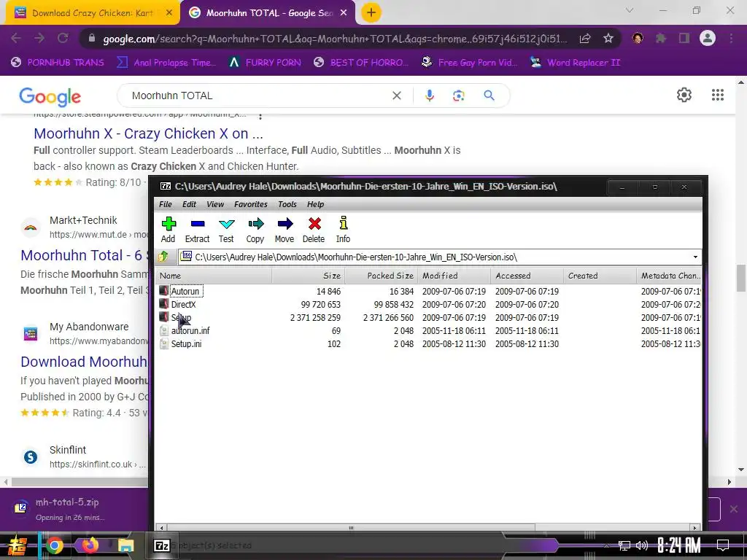Run the Test tool in 7-Zip

226,230
